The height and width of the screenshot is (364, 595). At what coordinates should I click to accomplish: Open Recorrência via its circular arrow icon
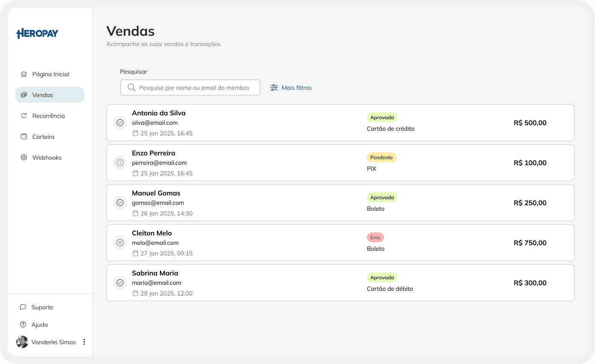click(x=24, y=115)
